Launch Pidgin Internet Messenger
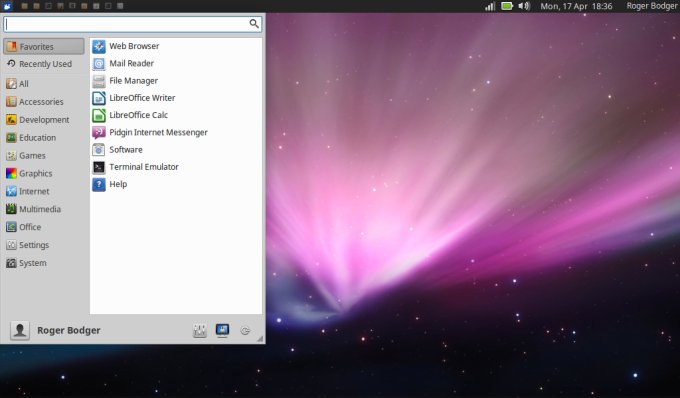680x398 pixels. pyautogui.click(x=176, y=132)
